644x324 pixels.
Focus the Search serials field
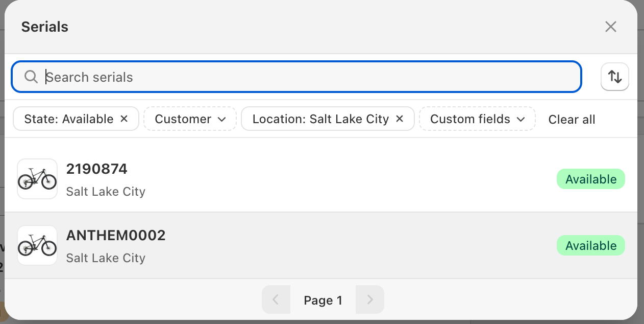306,77
